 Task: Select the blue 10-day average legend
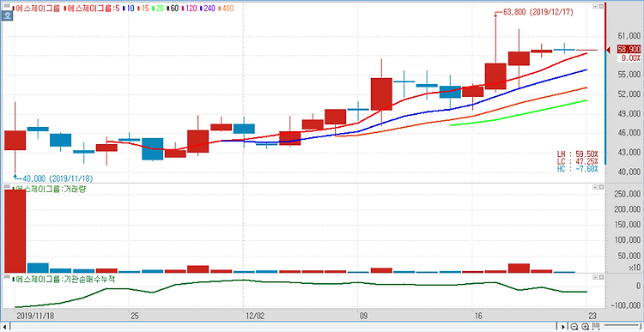pyautogui.click(x=129, y=9)
